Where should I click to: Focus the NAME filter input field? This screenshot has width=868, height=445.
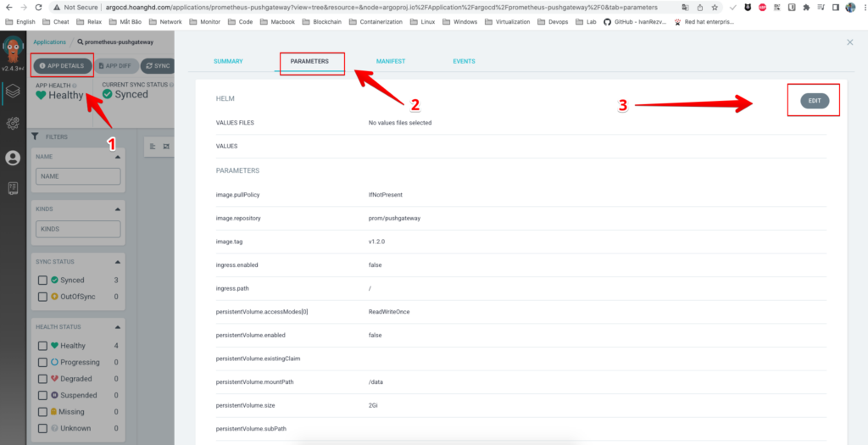pyautogui.click(x=78, y=176)
